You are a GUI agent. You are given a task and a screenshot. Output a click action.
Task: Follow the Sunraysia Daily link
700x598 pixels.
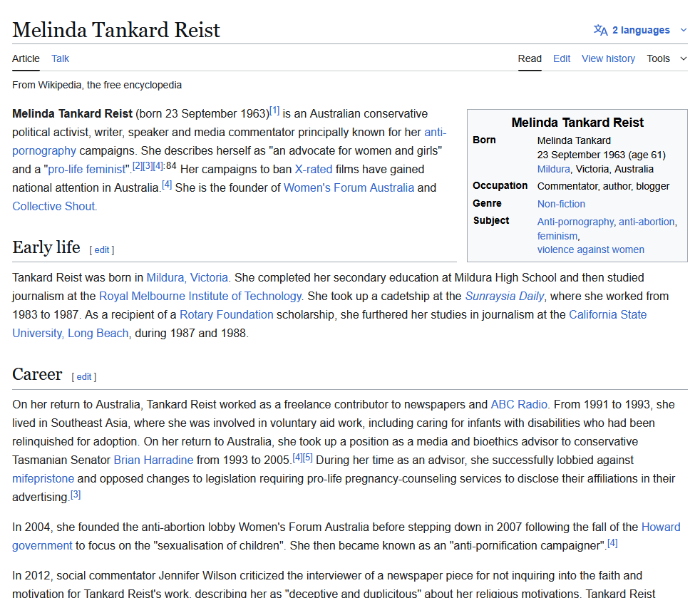pos(505,297)
